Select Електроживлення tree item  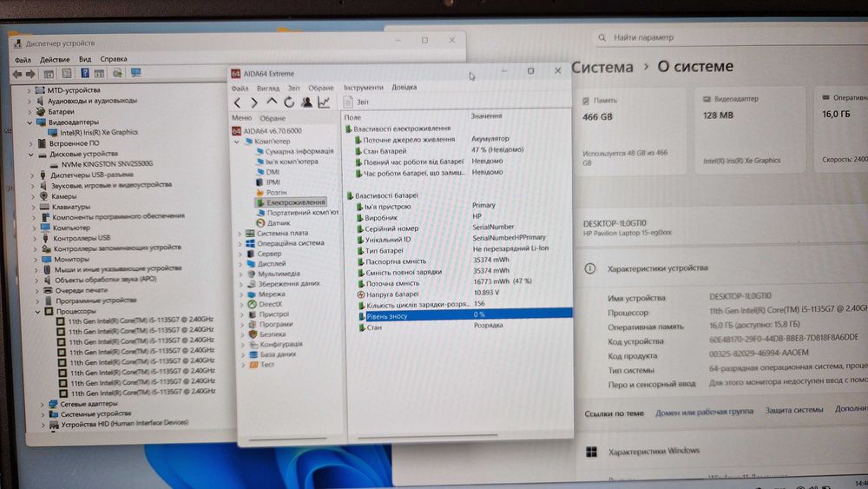tap(291, 202)
